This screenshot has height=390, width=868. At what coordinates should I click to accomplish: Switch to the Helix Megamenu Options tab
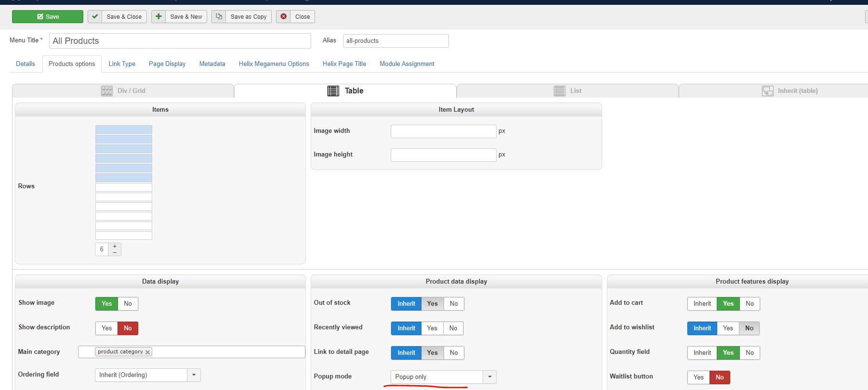coord(274,64)
